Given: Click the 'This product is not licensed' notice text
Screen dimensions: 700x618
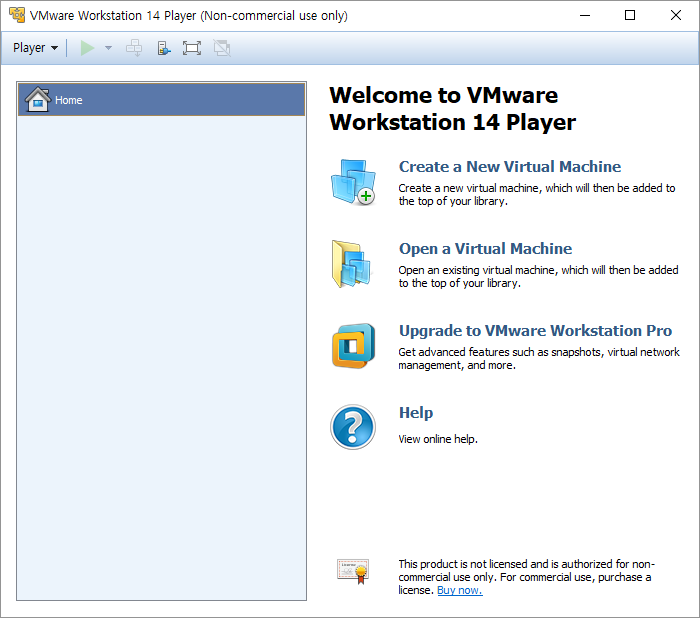Looking at the screenshot, I should coord(527,577).
